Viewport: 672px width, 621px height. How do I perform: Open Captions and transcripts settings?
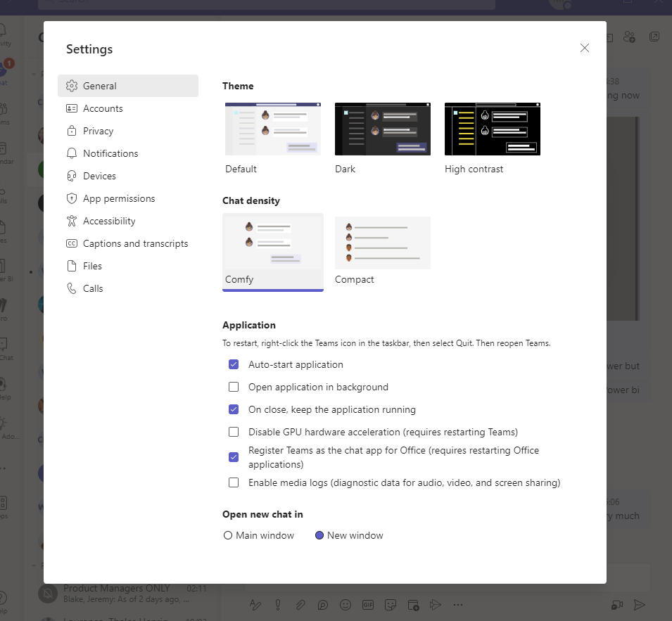coord(127,243)
